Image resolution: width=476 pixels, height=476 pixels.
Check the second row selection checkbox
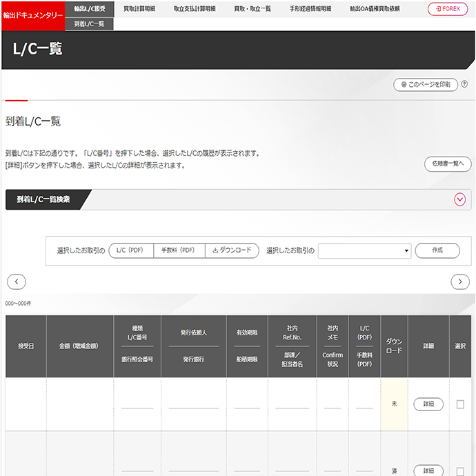pos(460,470)
